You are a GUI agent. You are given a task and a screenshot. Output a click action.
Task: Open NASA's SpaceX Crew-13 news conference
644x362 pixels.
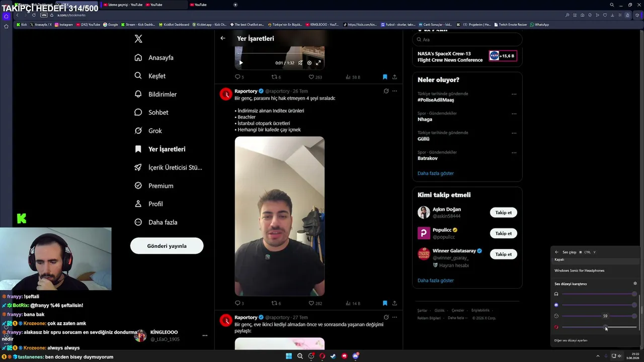[x=467, y=56]
